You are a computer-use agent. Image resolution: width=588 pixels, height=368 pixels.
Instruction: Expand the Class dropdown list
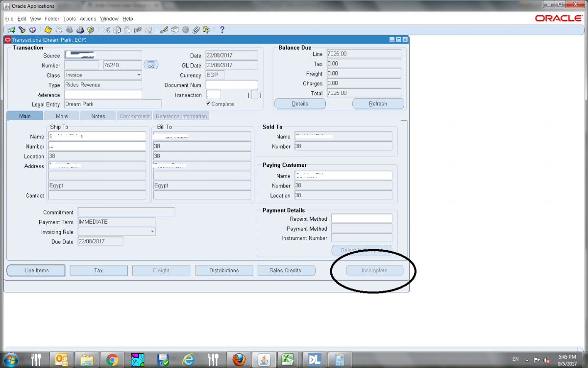click(139, 75)
